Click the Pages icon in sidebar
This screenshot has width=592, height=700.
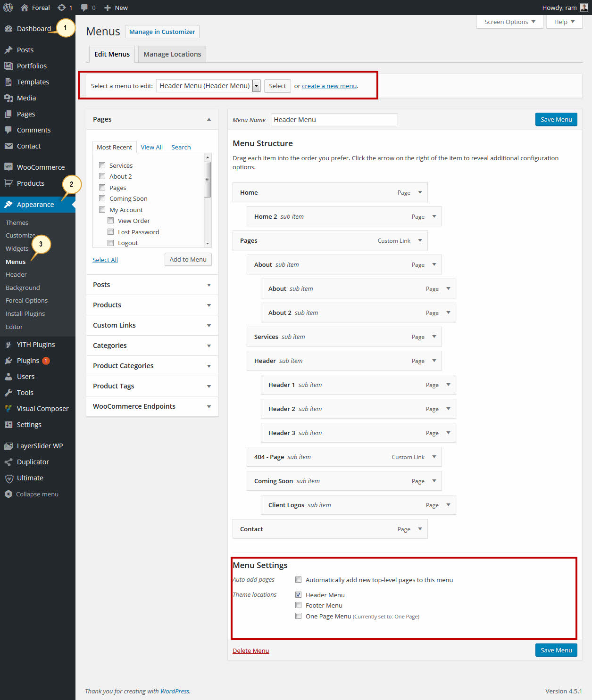pos(8,114)
